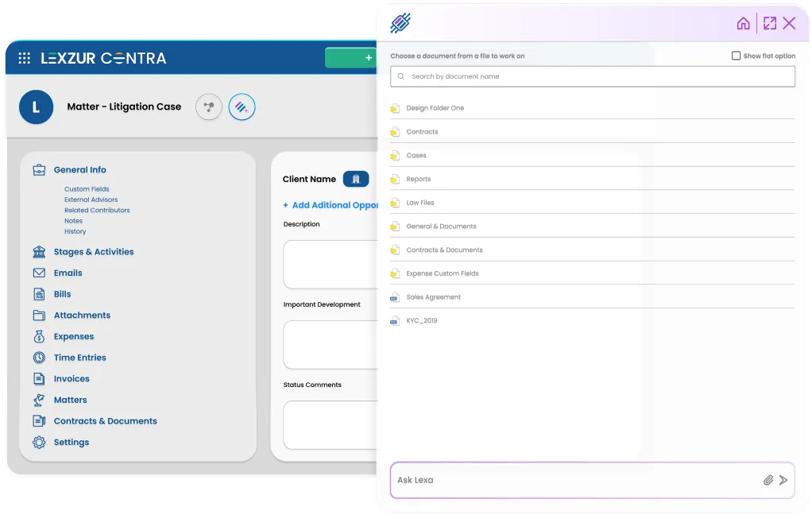The width and height of the screenshot is (812, 515).
Task: Open the Reports folder
Action: (x=593, y=179)
